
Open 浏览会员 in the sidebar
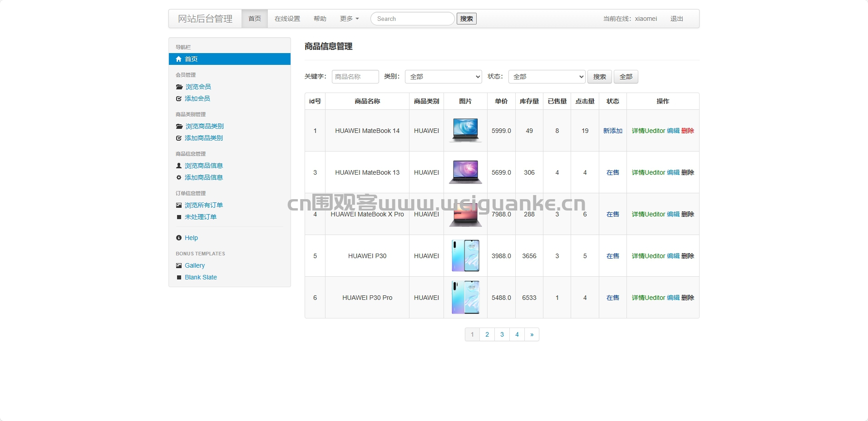click(x=198, y=87)
